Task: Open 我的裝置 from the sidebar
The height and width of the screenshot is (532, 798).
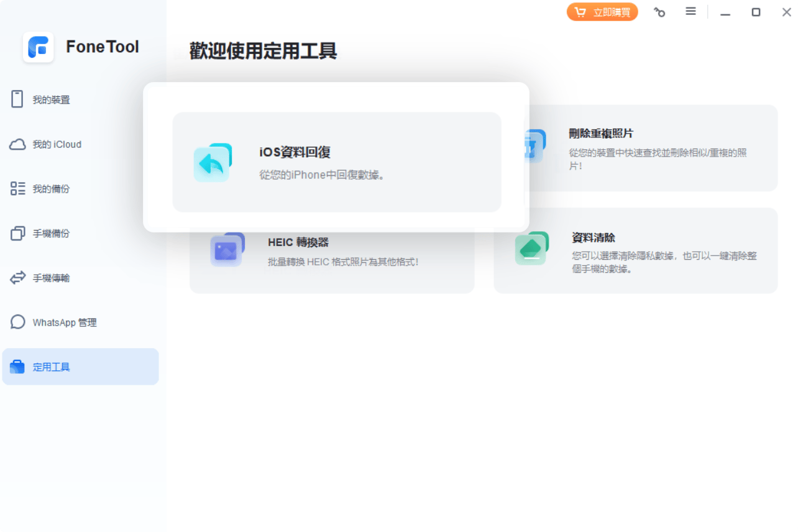Action: click(51, 100)
